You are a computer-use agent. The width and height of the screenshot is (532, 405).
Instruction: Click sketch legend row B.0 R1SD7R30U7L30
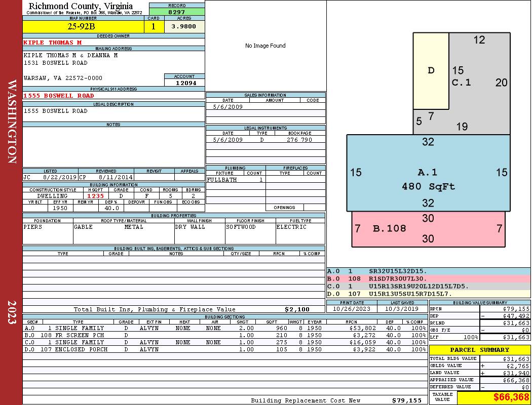pyautogui.click(x=428, y=278)
